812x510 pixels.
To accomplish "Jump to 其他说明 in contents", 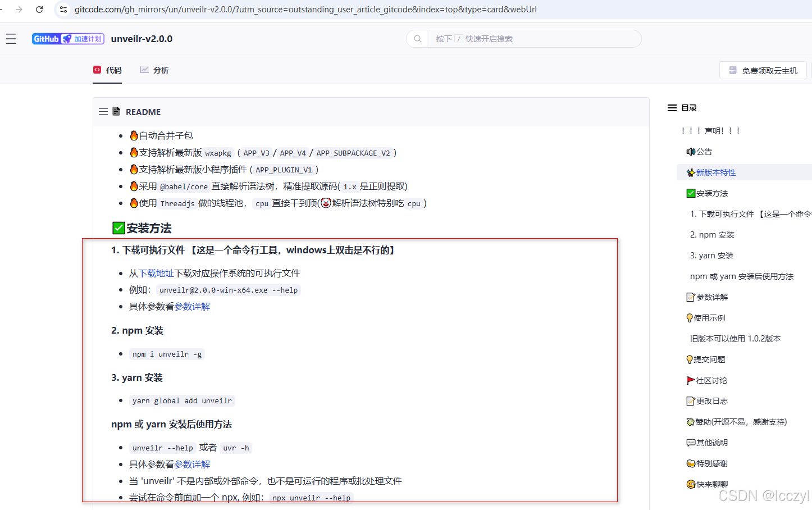I will coord(707,443).
